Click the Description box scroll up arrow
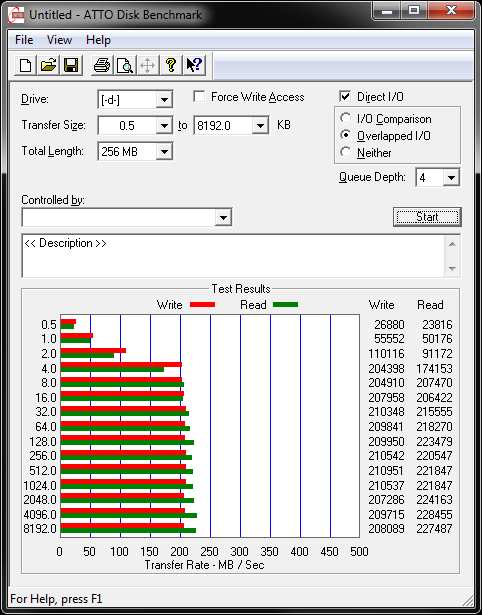Viewport: 482px width, 615px height. [x=452, y=244]
